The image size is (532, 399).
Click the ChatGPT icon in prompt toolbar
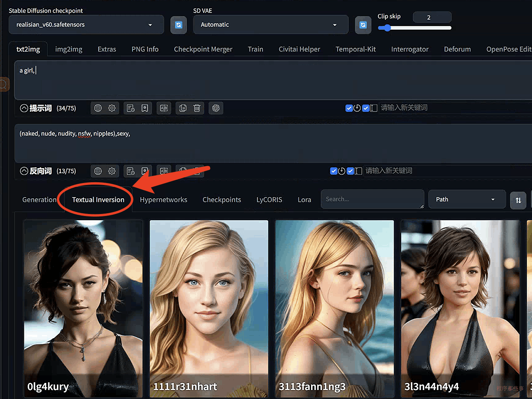point(215,108)
